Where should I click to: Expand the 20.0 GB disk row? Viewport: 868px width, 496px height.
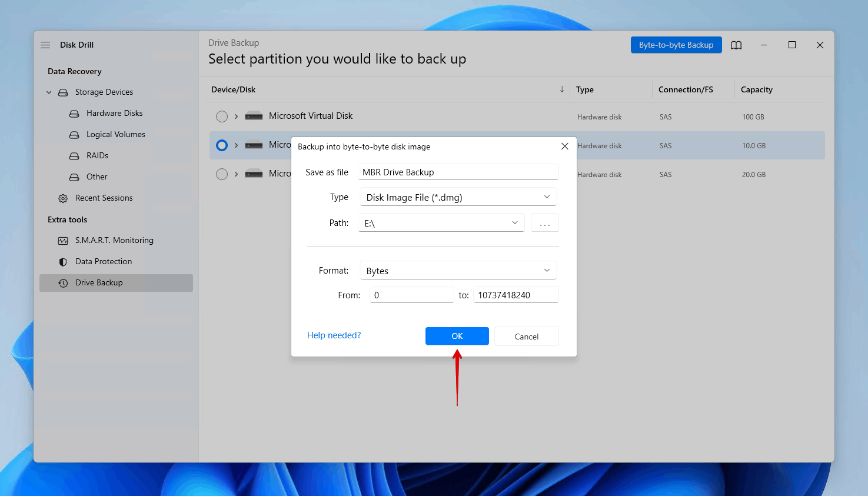coord(237,174)
